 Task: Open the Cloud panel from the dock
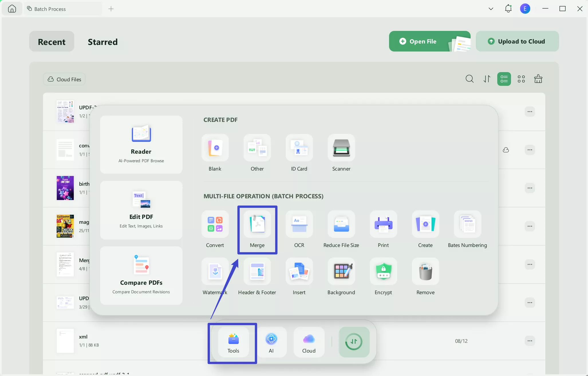coord(308,342)
